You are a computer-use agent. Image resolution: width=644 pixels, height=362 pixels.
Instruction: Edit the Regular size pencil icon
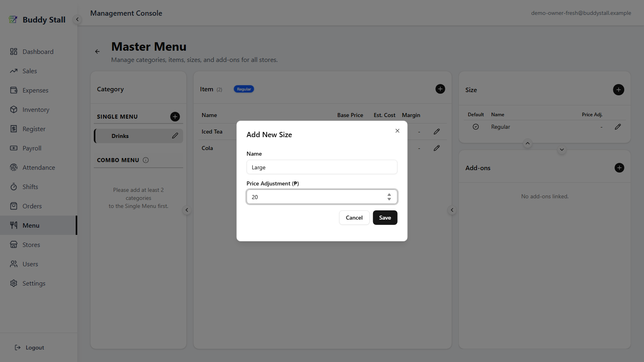click(x=618, y=127)
